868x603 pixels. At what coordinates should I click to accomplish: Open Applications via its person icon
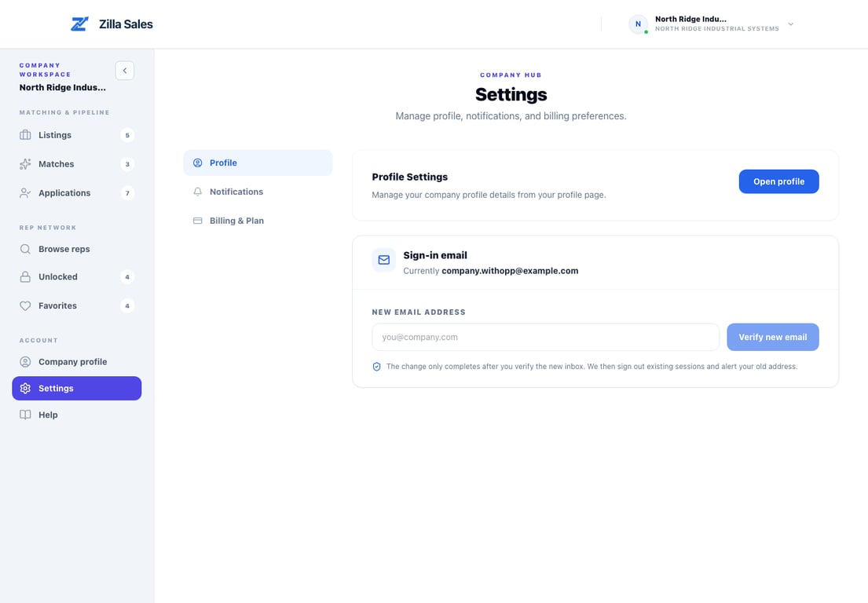[x=25, y=192]
